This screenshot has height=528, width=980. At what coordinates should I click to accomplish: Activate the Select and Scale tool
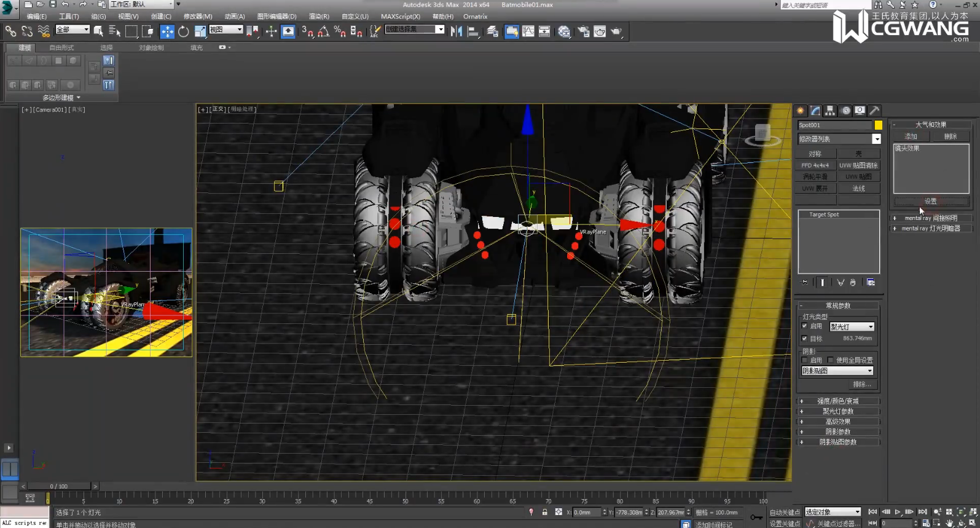coord(200,31)
